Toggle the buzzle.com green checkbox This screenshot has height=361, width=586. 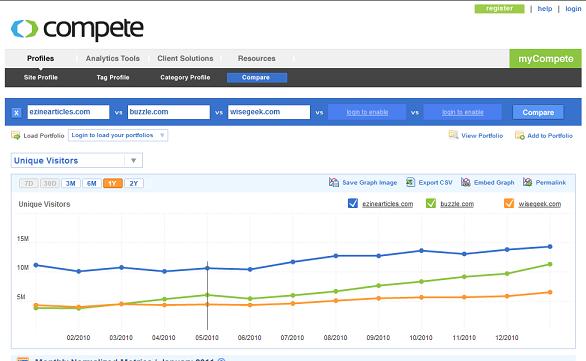431,203
